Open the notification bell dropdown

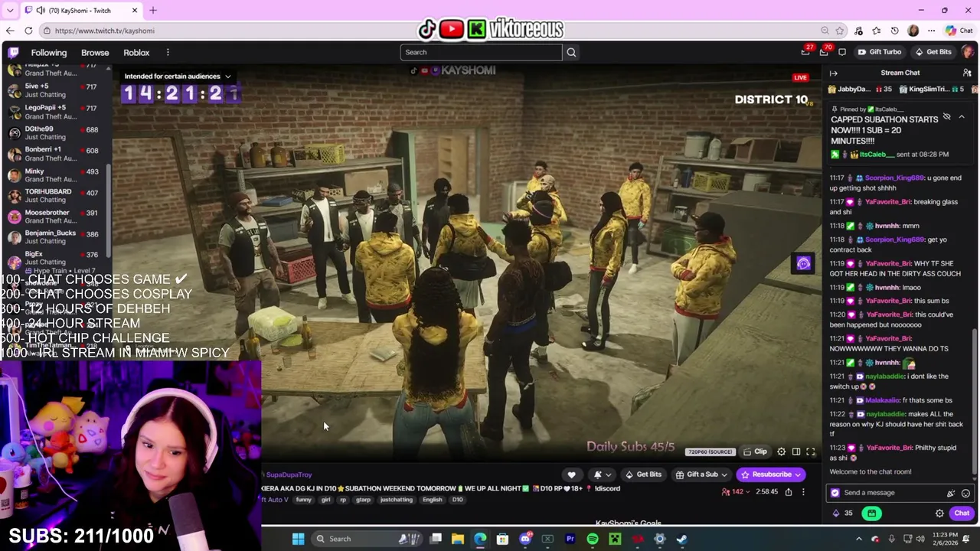[602, 474]
